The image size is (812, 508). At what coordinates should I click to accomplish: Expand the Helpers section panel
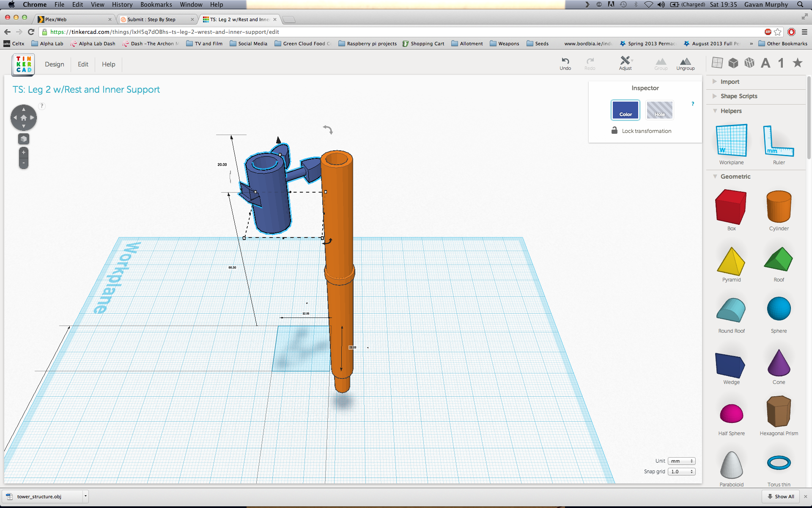pyautogui.click(x=714, y=110)
